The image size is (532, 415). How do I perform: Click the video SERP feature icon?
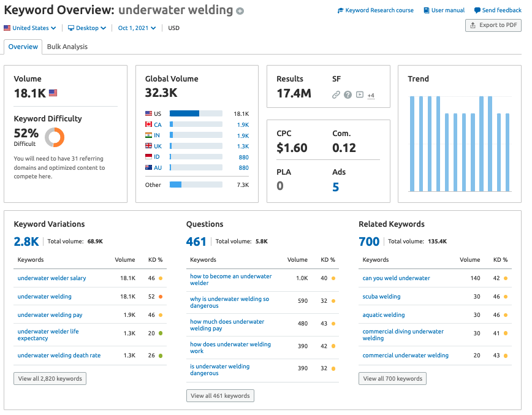pyautogui.click(x=360, y=95)
